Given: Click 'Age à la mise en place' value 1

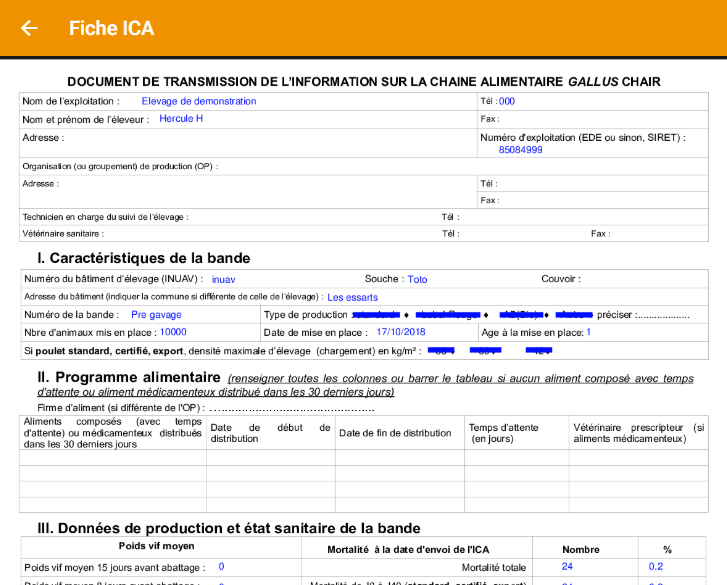Looking at the screenshot, I should pyautogui.click(x=588, y=332).
